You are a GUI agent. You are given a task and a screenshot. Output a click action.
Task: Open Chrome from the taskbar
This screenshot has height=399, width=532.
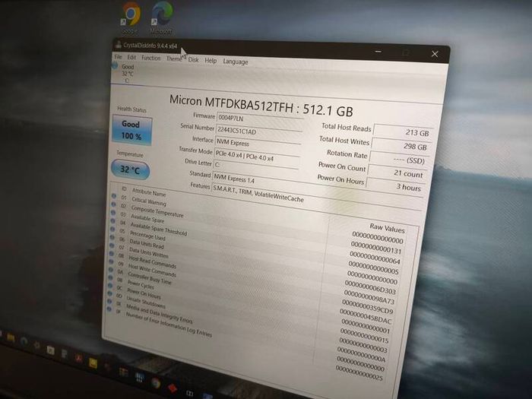click(x=156, y=383)
